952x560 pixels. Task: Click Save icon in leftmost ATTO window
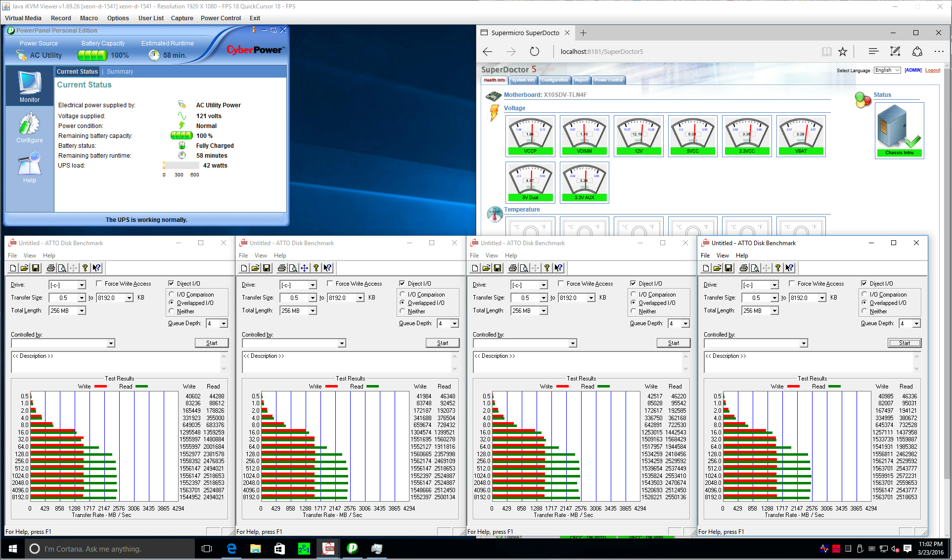coord(36,268)
